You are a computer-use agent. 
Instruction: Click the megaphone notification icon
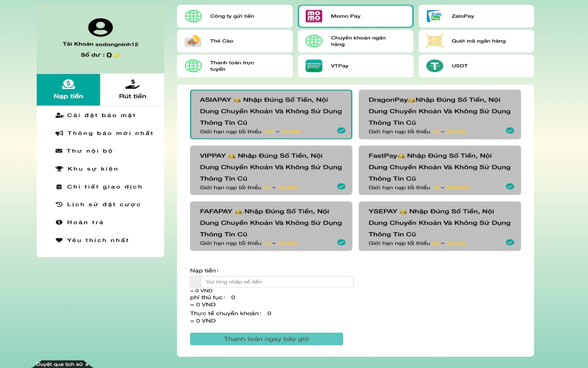tap(59, 133)
